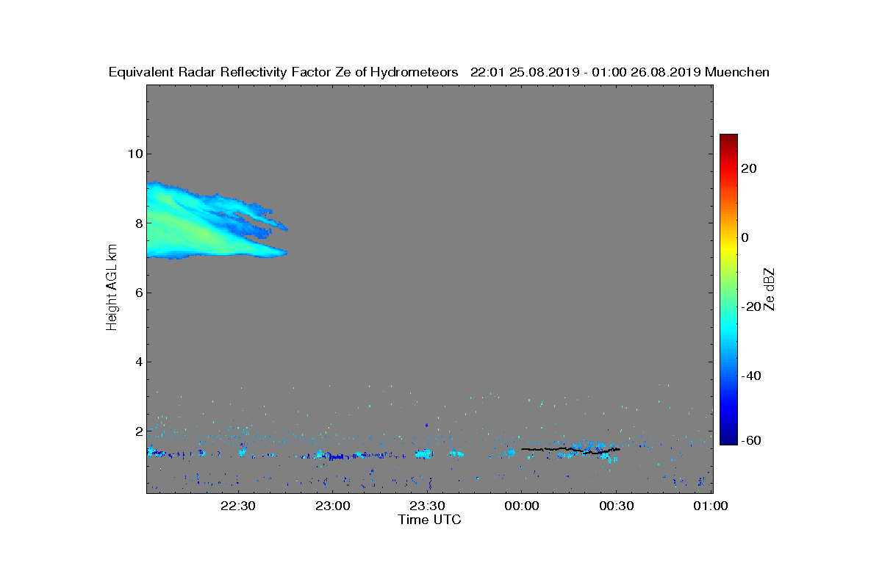
Task: Click the 'Time UTC' x-axis label
Action: (430, 520)
